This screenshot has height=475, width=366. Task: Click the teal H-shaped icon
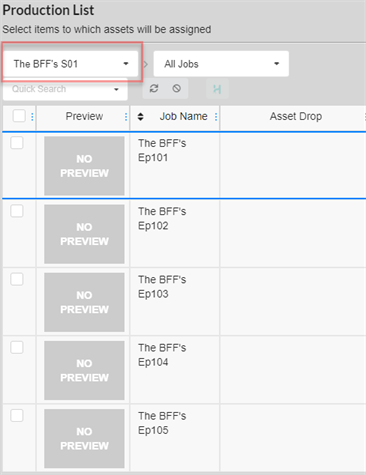[217, 89]
